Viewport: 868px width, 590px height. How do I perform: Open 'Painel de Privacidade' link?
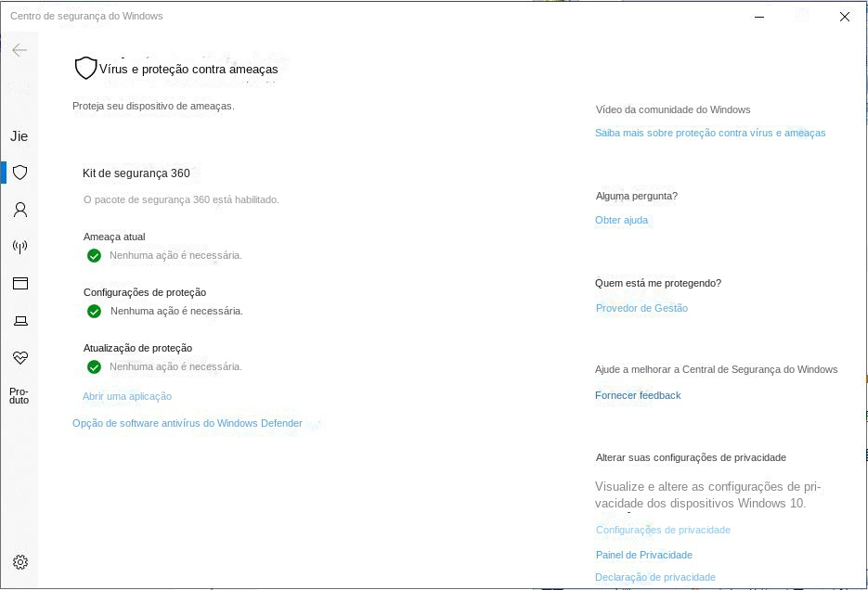pos(644,555)
